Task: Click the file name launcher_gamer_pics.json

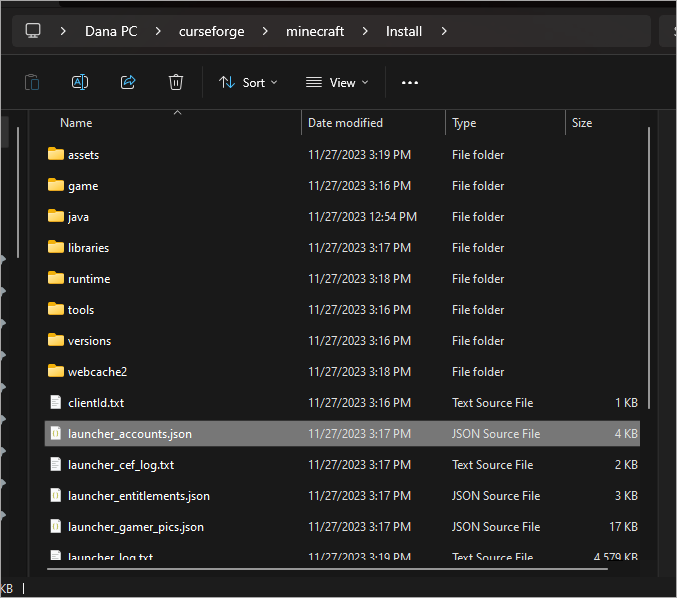Action: 136,527
